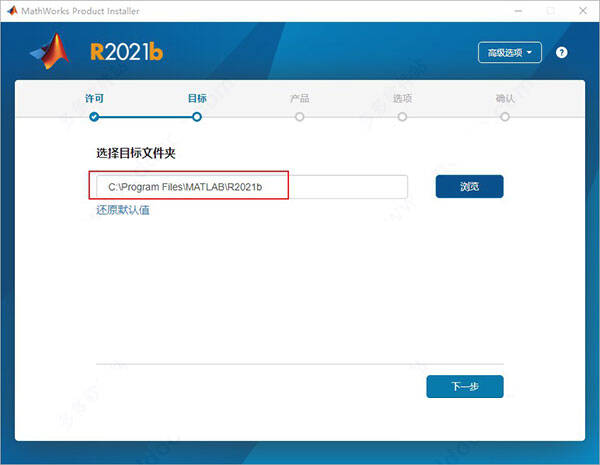Switch to the 产品 step label
This screenshot has height=465, width=600.
(299, 98)
